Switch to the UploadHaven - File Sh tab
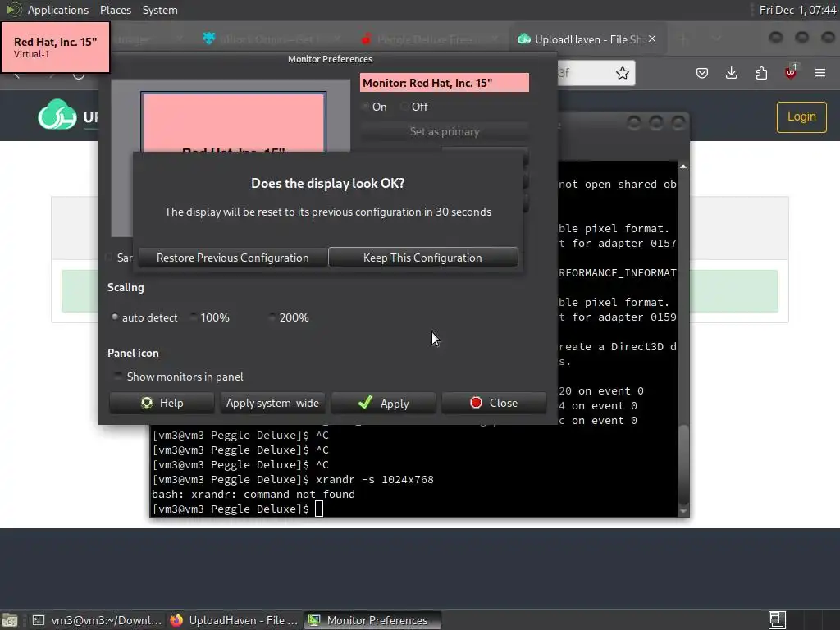Viewport: 840px width, 630px height. click(x=587, y=39)
